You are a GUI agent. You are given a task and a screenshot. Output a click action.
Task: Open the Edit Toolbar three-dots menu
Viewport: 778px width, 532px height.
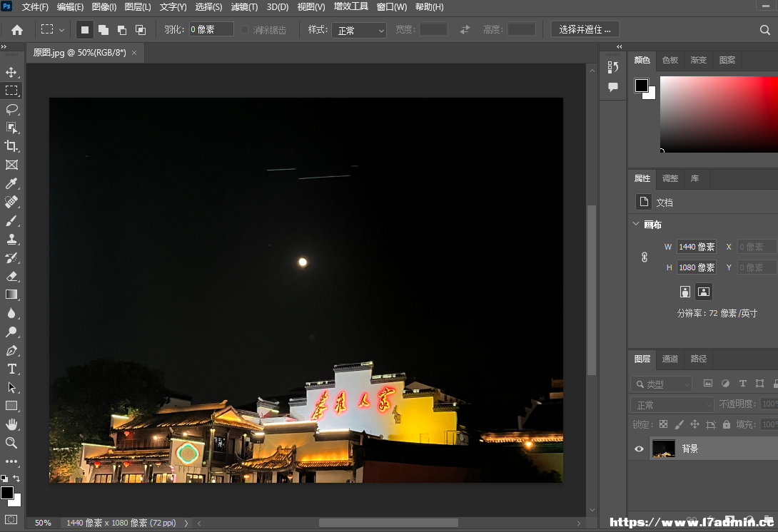tap(11, 461)
